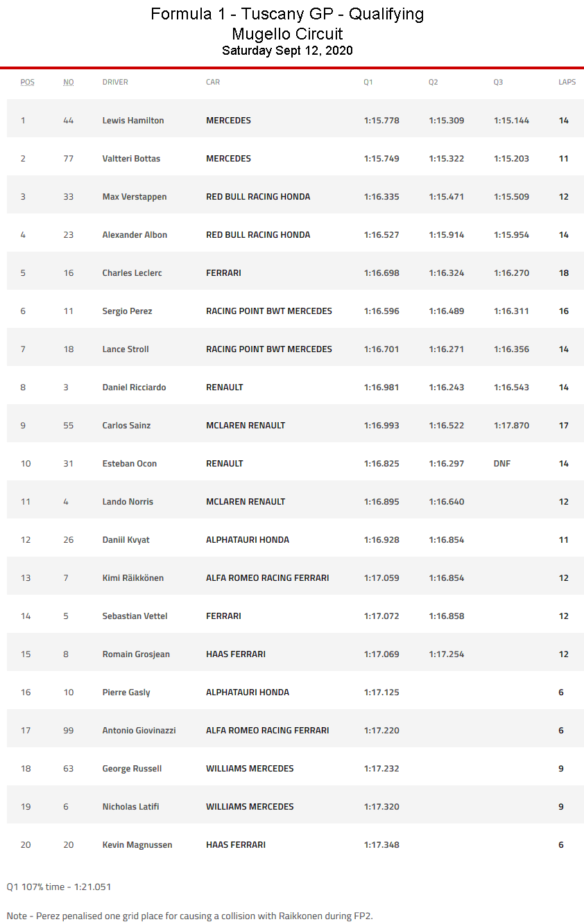Select Hamilton's Q3 time 1:15.144
Image resolution: width=584 pixels, height=924 pixels.
pyautogui.click(x=511, y=121)
